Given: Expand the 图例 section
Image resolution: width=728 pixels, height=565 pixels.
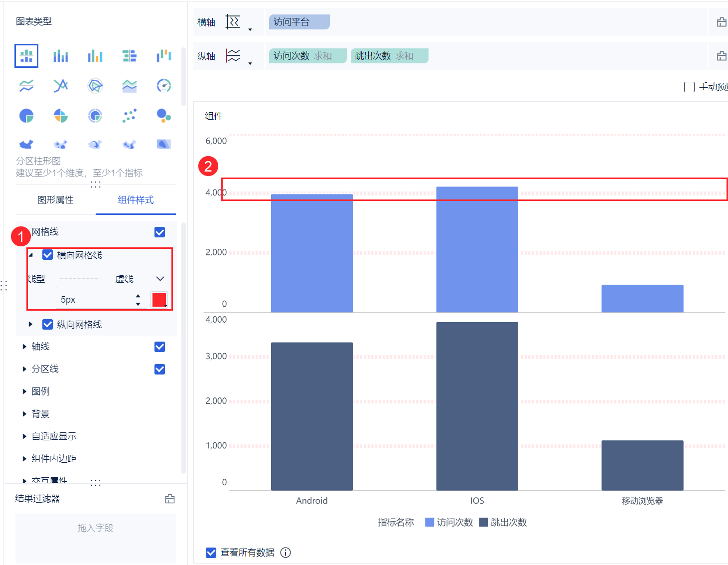Looking at the screenshot, I should tap(24, 391).
